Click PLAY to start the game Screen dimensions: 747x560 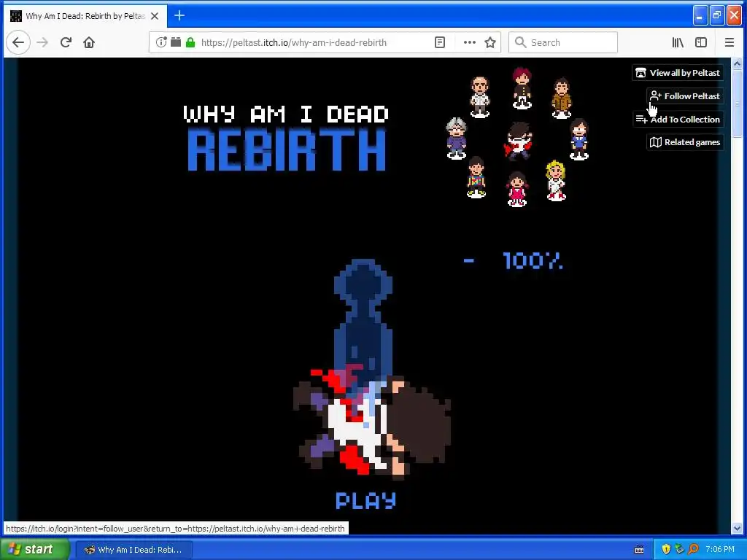pos(366,500)
